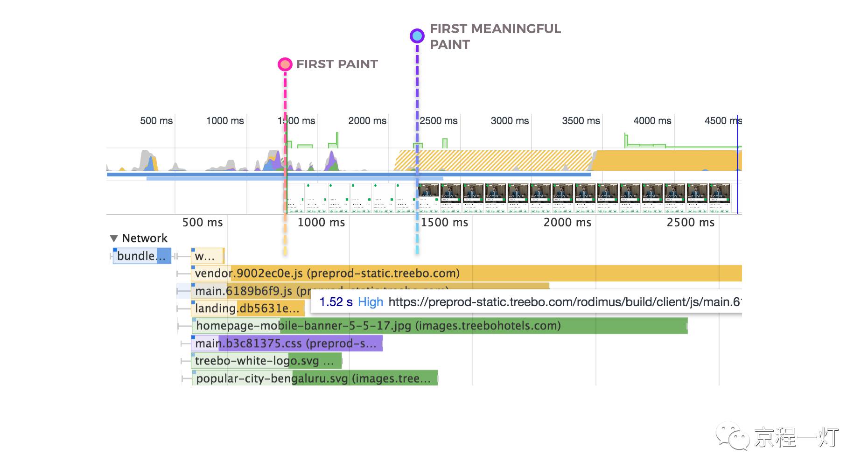Click the first filmstrip screenshot thumbnail
Screen dimensions: 868x476
tap(295, 198)
